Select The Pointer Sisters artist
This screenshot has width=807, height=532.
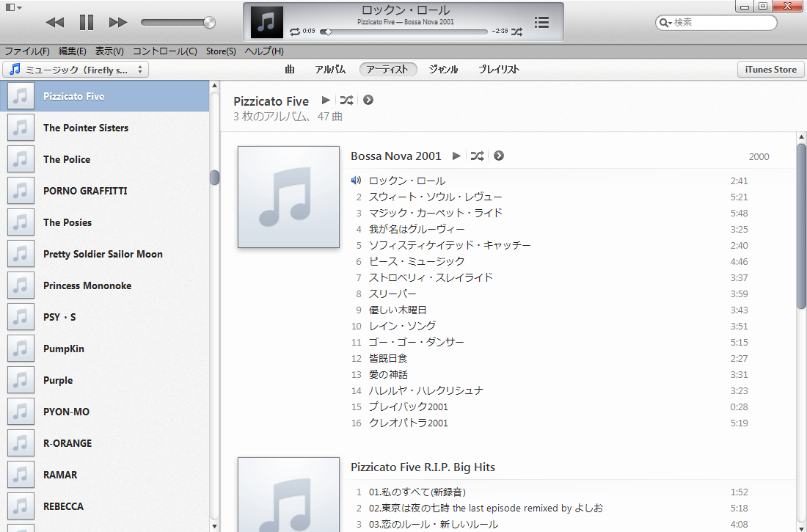[x=104, y=128]
